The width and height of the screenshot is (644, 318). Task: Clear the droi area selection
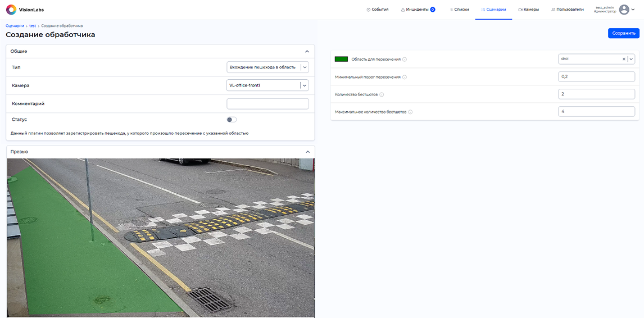tap(624, 59)
